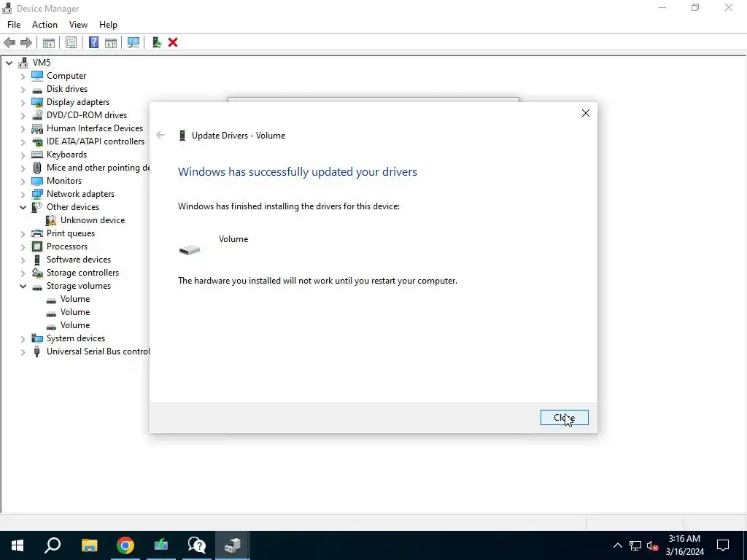Image resolution: width=747 pixels, height=560 pixels.
Task: Open the Action Center notifications icon
Action: pyautogui.click(x=723, y=545)
